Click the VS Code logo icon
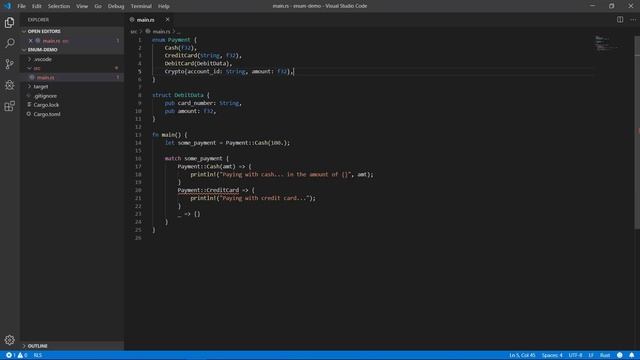The image size is (640, 360). click(x=7, y=6)
